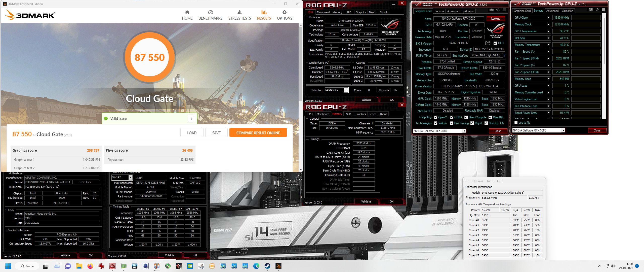Viewport: 644px width, 272px height.
Task: Enable the Log to file checkbox
Action: (516, 123)
